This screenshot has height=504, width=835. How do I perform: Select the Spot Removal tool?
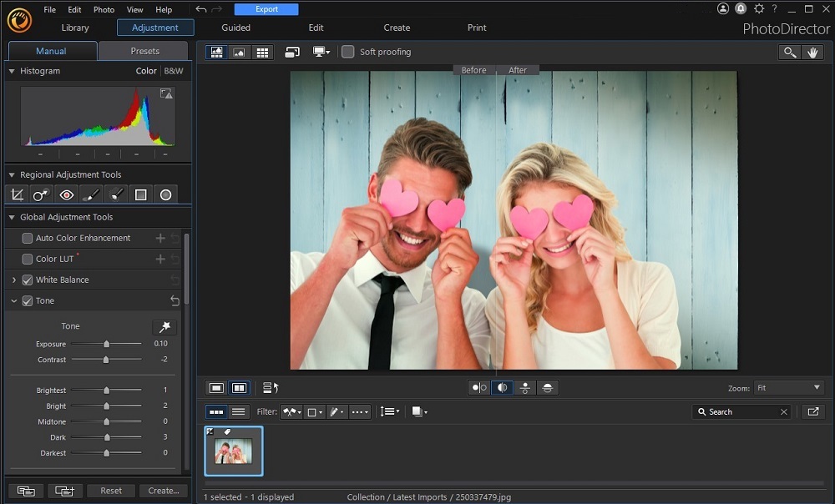(40, 194)
